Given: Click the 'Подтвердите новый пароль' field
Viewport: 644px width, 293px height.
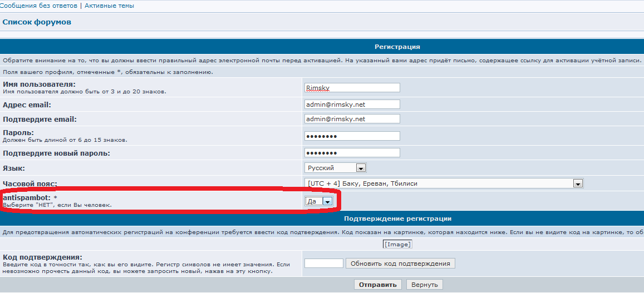Looking at the screenshot, I should point(352,153).
